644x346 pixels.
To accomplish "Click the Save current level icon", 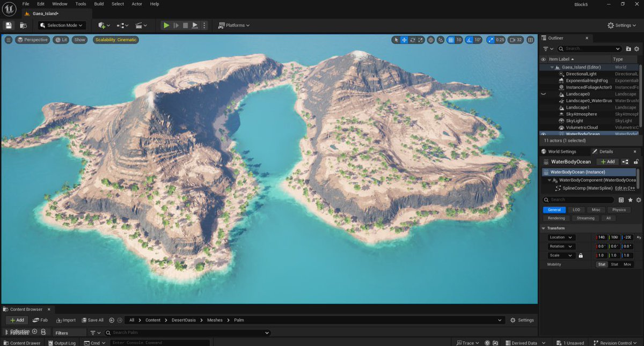I will coord(8,25).
